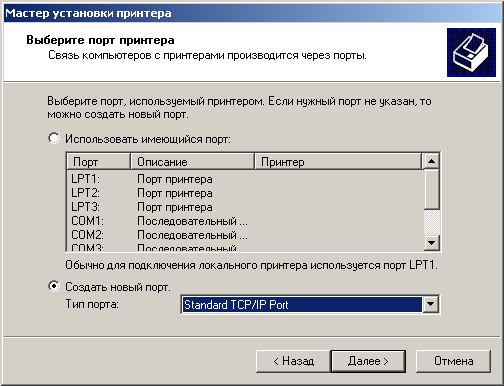This screenshot has height=386, width=504.
Task: Click the printer wizard icon in header
Action: (471, 53)
